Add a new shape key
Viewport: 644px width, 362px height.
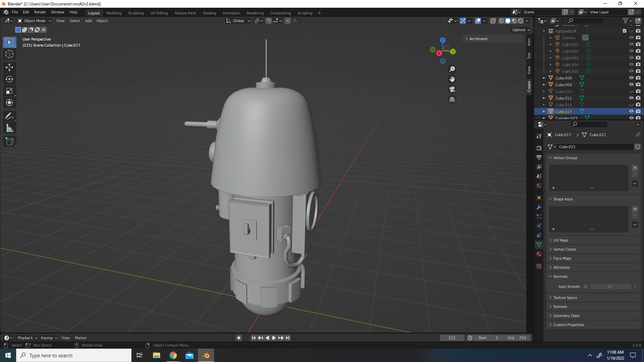tap(635, 209)
